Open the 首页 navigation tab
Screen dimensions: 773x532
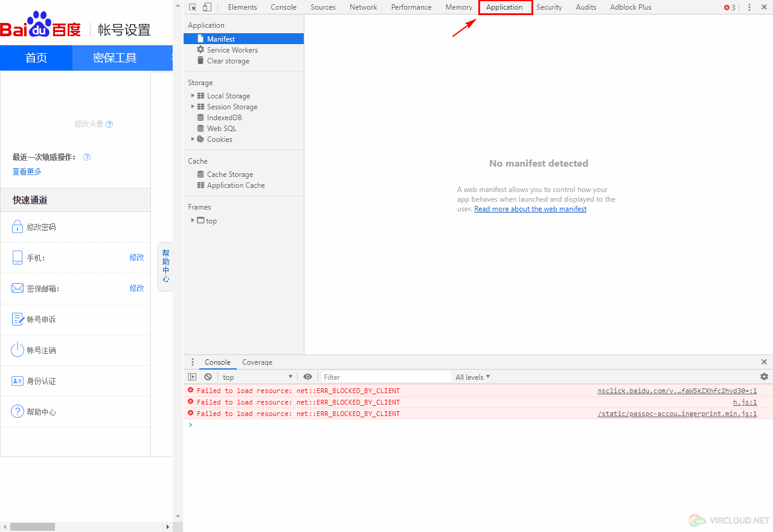pos(36,58)
